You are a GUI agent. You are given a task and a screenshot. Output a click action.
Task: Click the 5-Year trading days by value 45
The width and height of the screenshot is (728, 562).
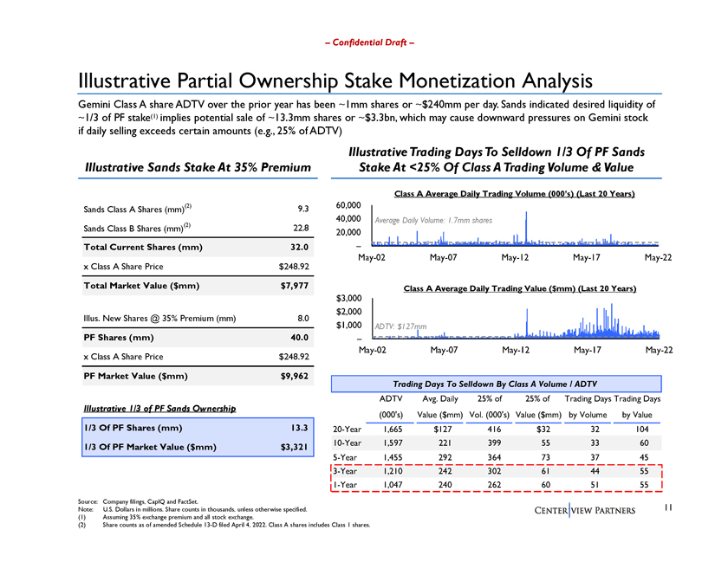[x=643, y=457]
